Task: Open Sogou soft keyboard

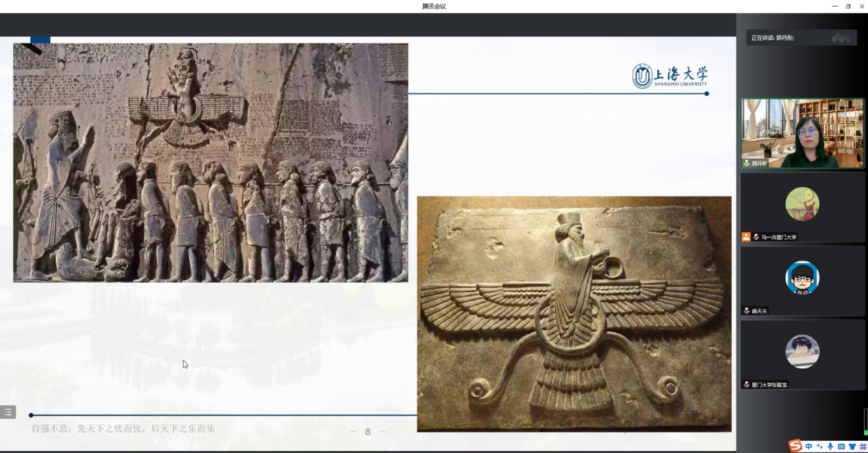Action: point(841,447)
